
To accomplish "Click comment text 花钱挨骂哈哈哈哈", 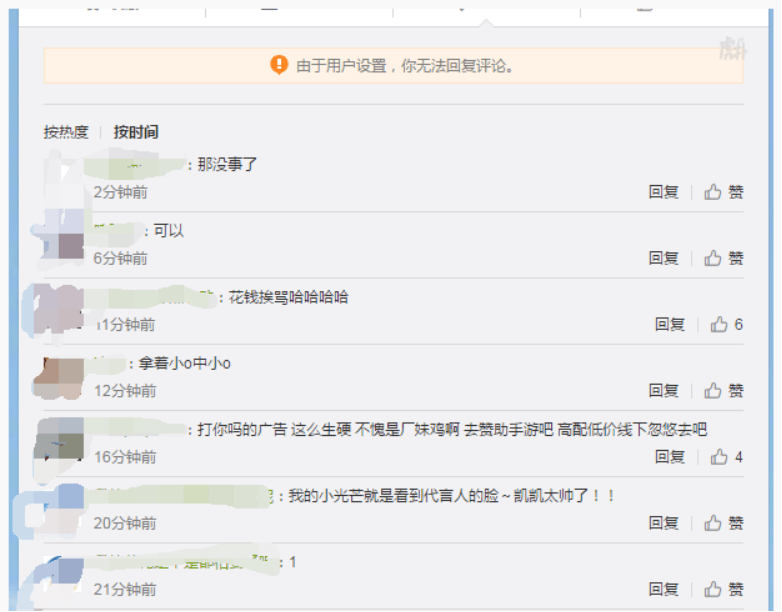I will (x=289, y=298).
